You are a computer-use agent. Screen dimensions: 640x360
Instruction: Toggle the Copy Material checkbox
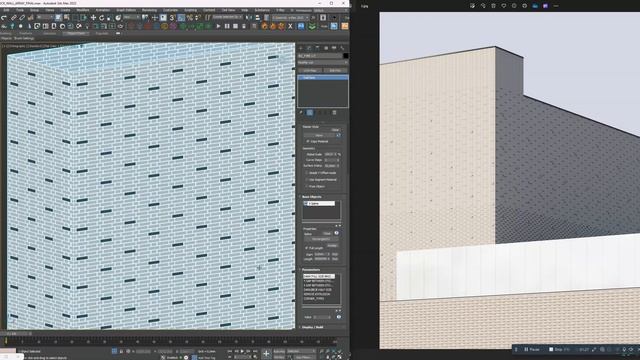[x=308, y=141]
